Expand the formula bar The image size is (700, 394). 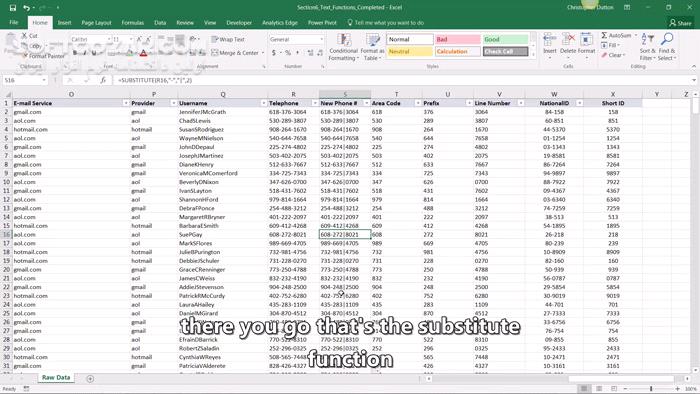(694, 80)
